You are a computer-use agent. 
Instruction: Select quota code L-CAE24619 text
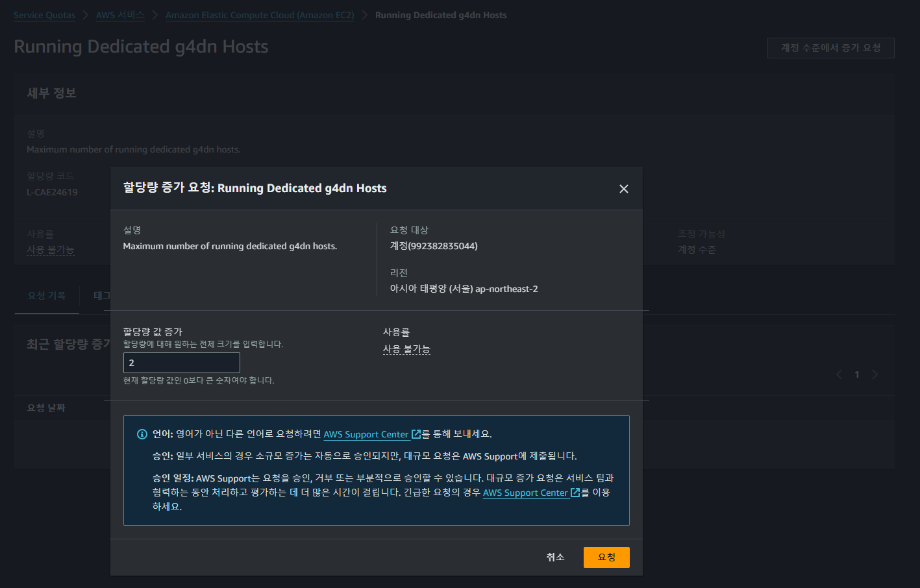52,192
